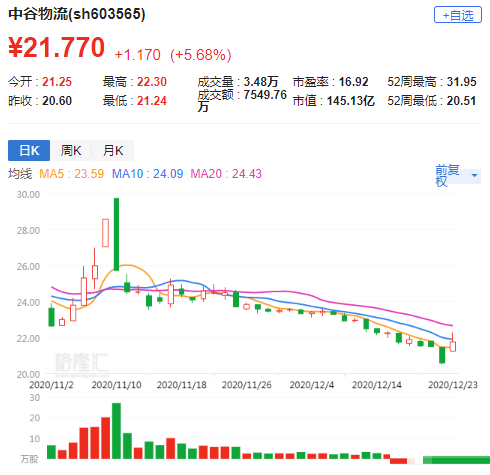
Task: Switch to the 周K weekly chart tab
Action: pos(71,150)
